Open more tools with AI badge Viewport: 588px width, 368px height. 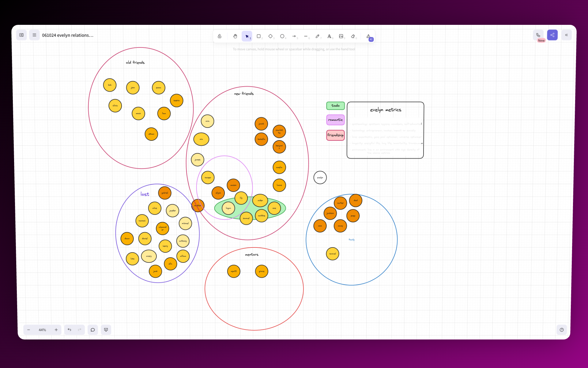(369, 36)
